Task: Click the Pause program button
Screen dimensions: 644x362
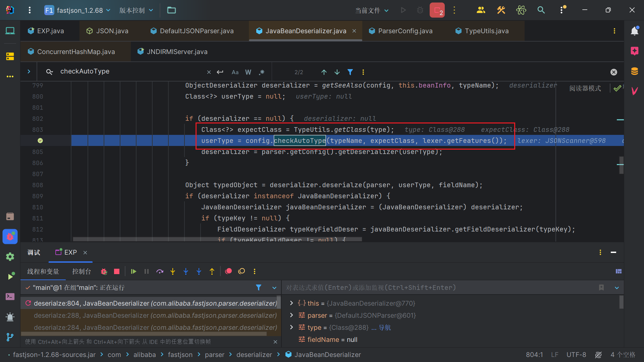Action: (x=147, y=271)
